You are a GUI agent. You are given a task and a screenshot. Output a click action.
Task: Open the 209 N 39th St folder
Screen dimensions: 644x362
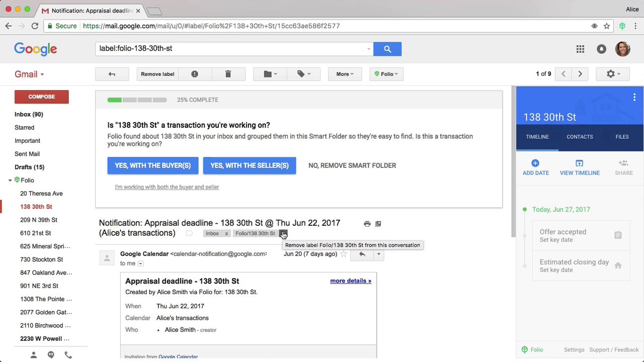(39, 220)
